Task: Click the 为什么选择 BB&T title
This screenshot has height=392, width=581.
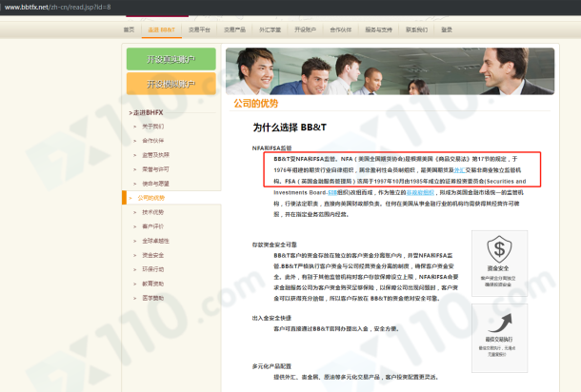Action: point(290,127)
